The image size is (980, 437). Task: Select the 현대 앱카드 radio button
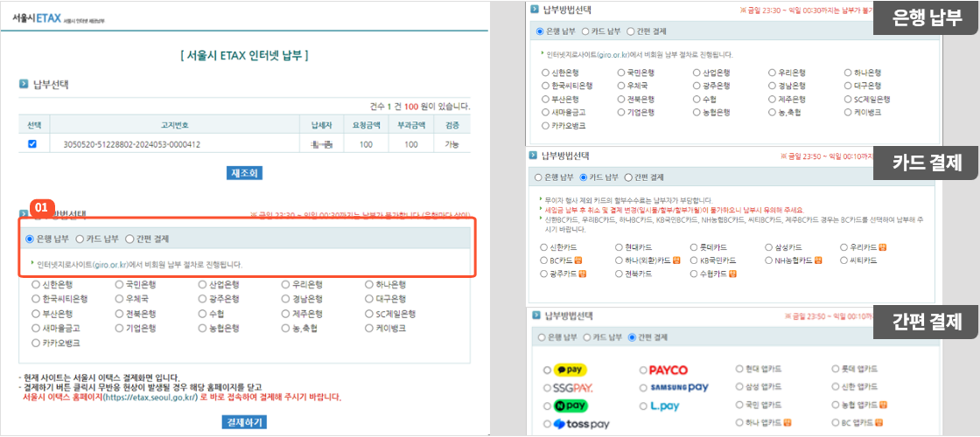click(739, 369)
